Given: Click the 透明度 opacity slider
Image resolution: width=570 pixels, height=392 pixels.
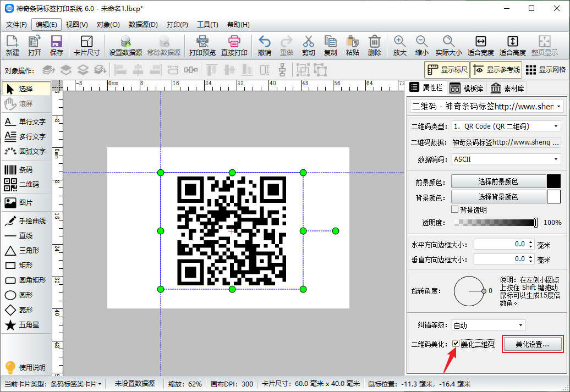Looking at the screenshot, I should (x=496, y=223).
